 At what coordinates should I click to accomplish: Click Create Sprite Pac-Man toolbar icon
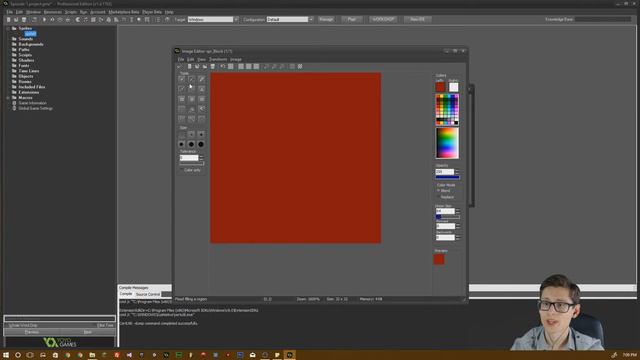78,19
